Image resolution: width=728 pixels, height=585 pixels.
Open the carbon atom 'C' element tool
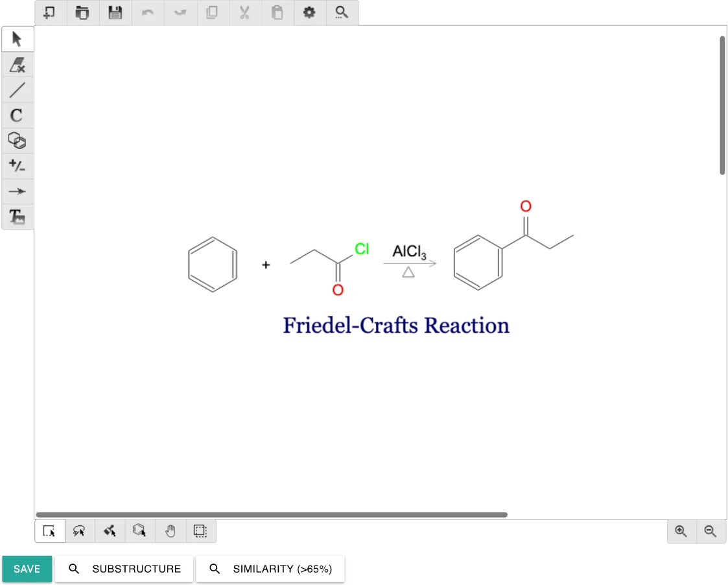pos(18,115)
